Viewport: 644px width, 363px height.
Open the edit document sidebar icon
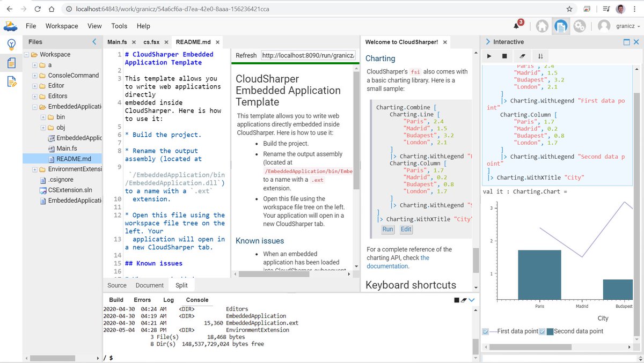click(x=11, y=82)
